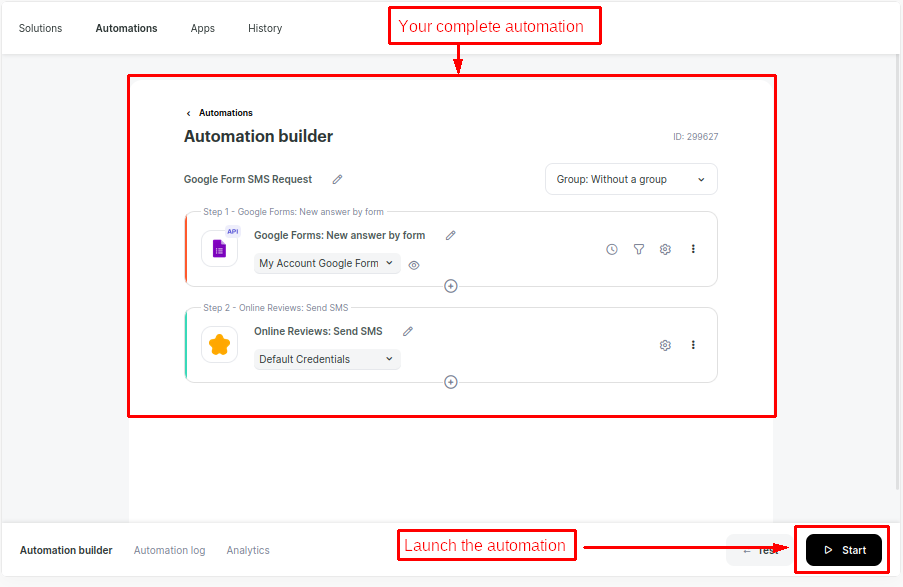Add a step below Online Reviews with plus
Viewport: 903px width, 587px height.
click(451, 382)
